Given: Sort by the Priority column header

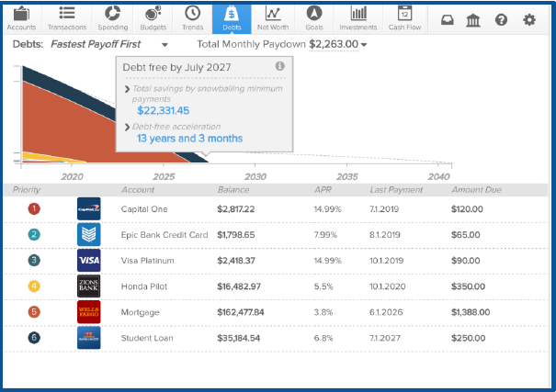Looking at the screenshot, I should tap(27, 190).
